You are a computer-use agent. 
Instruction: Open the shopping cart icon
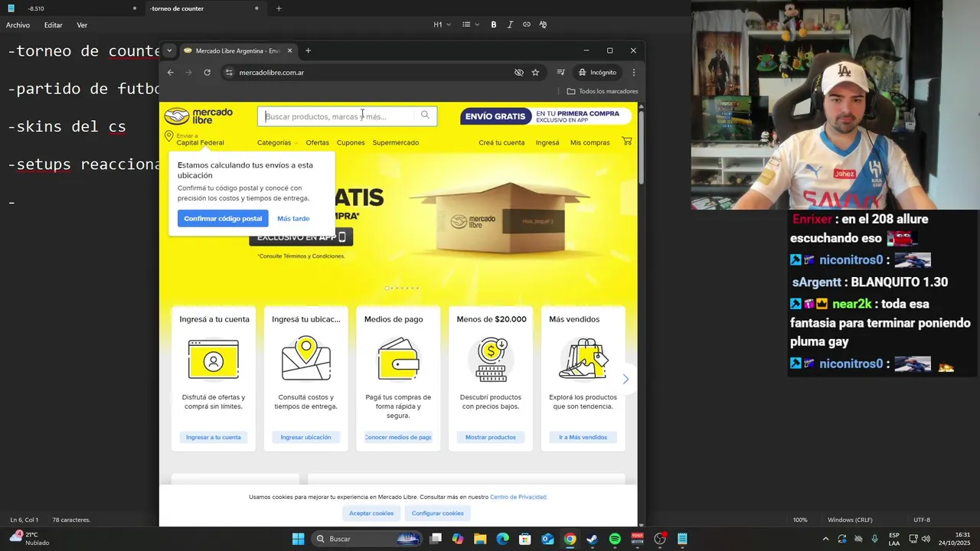click(x=627, y=142)
